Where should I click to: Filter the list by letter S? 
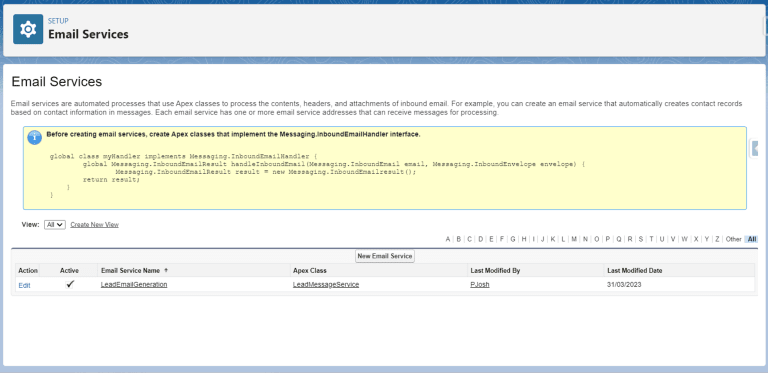pyautogui.click(x=641, y=239)
